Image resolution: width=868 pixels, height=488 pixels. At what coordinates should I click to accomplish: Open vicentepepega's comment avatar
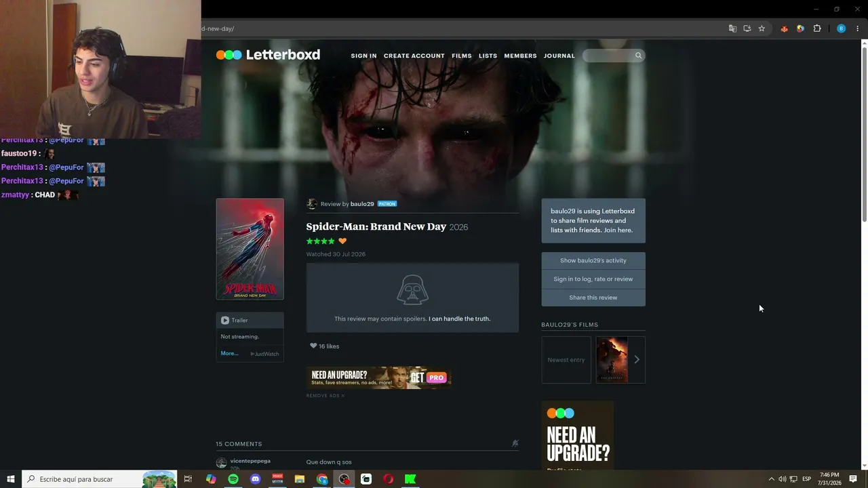(x=221, y=463)
